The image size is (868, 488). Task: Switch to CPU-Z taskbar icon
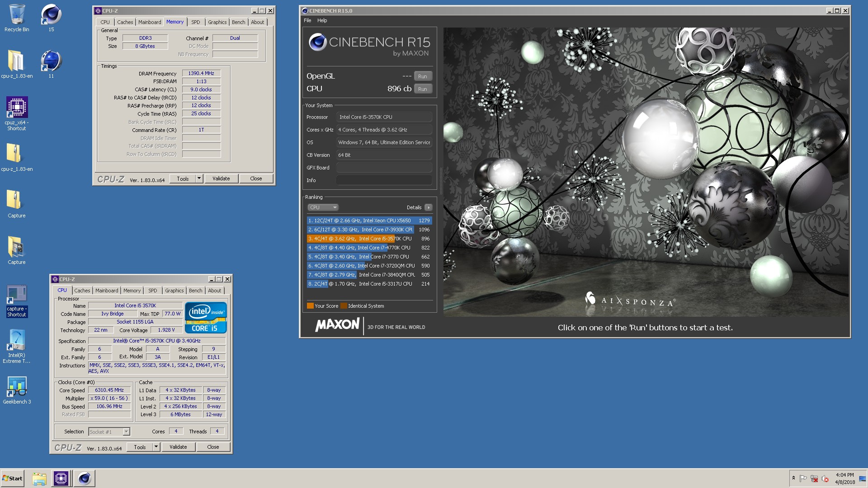61,479
